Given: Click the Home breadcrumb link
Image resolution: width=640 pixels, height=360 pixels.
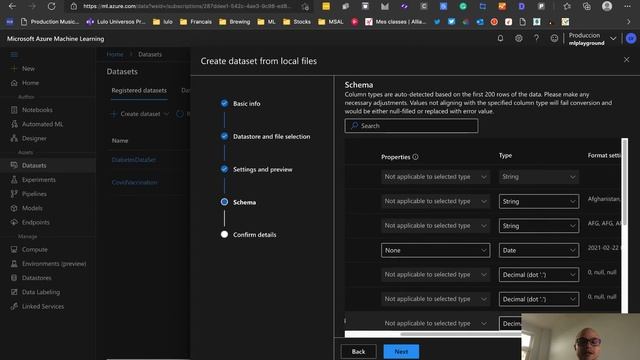Looking at the screenshot, I should (x=115, y=54).
